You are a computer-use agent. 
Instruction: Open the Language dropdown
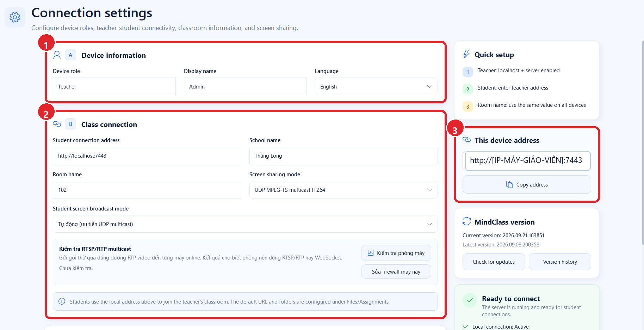tap(376, 86)
